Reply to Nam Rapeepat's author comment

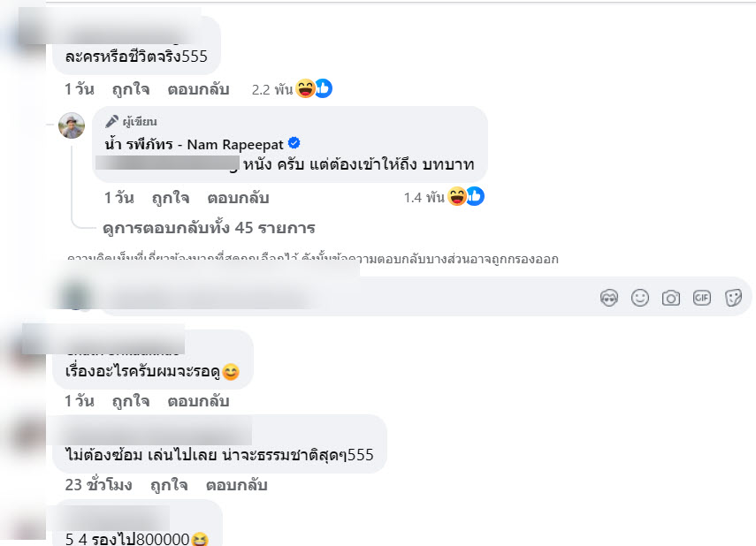point(238,198)
